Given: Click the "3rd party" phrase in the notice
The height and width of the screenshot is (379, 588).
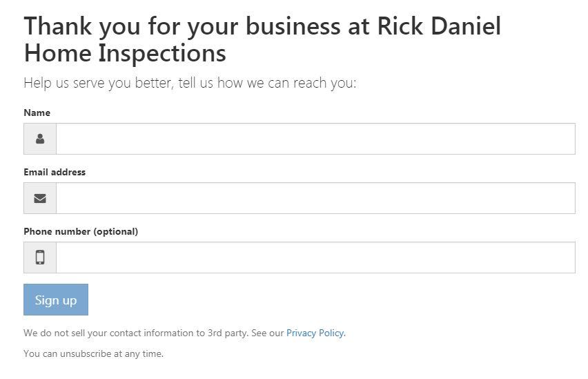Looking at the screenshot, I should tap(228, 333).
